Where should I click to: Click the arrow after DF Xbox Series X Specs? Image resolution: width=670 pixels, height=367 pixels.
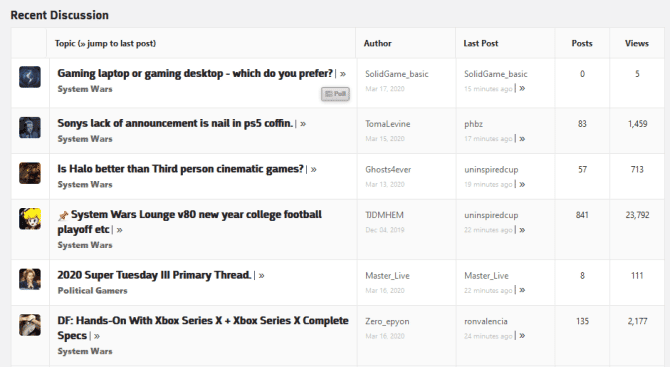point(97,336)
